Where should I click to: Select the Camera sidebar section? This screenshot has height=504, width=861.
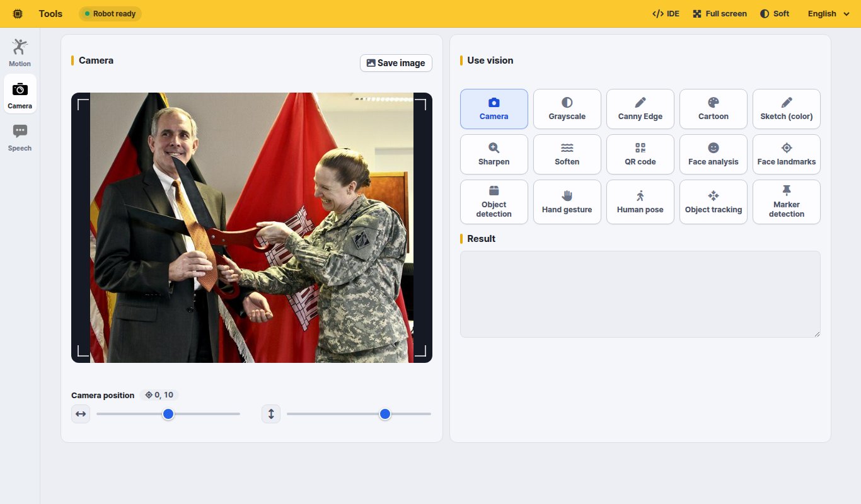click(20, 94)
